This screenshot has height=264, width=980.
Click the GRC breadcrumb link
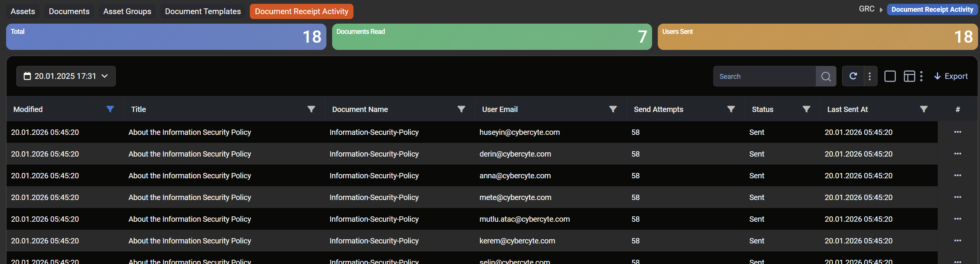pos(866,9)
